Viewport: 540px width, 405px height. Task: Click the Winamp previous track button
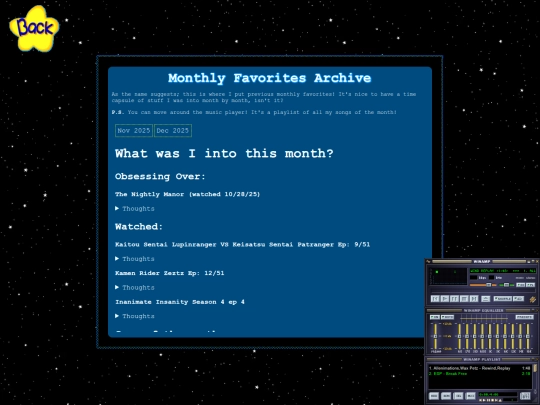pos(435,299)
